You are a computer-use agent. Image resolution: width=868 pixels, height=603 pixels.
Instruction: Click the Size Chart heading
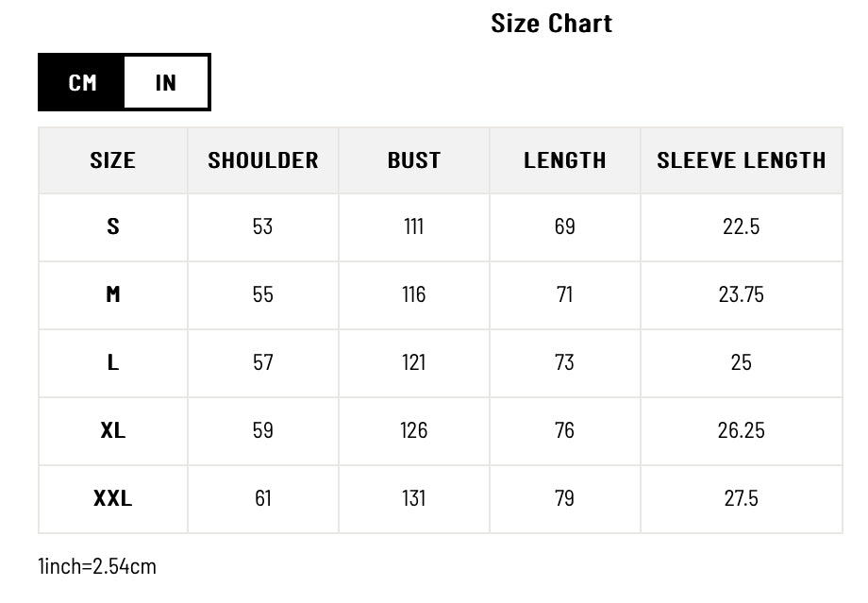click(x=551, y=24)
